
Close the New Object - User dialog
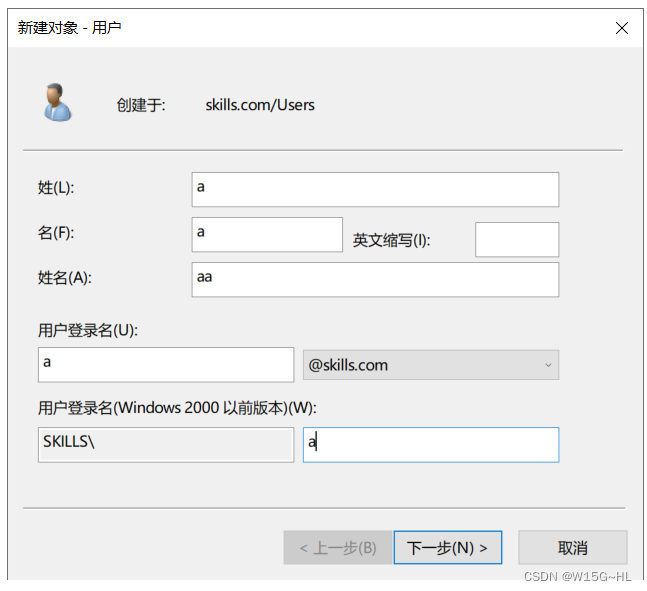621,28
